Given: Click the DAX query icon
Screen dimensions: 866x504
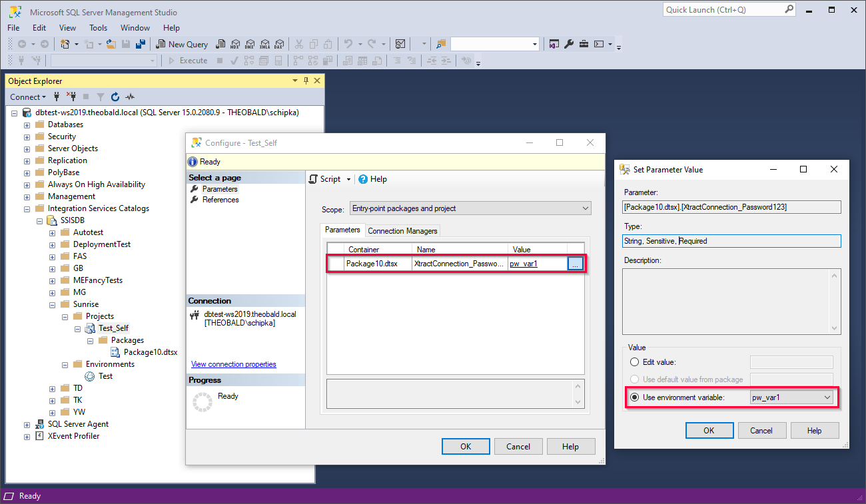Looking at the screenshot, I should coord(278,44).
